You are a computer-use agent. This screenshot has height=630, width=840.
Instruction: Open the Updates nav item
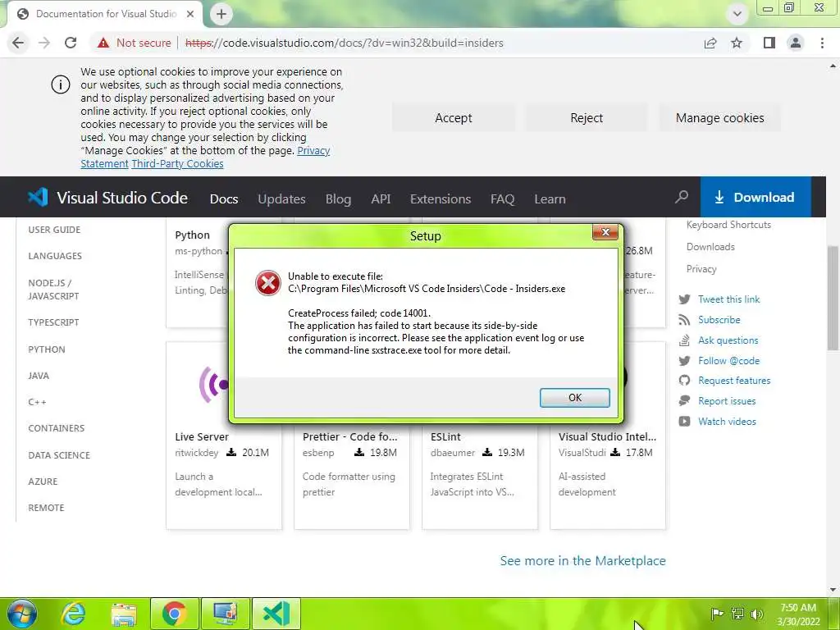pyautogui.click(x=282, y=199)
